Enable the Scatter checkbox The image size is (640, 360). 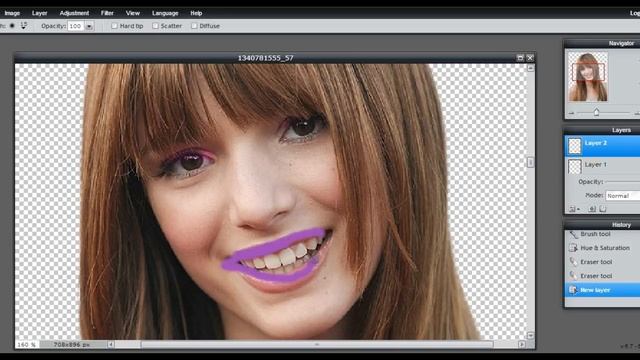pyautogui.click(x=155, y=26)
